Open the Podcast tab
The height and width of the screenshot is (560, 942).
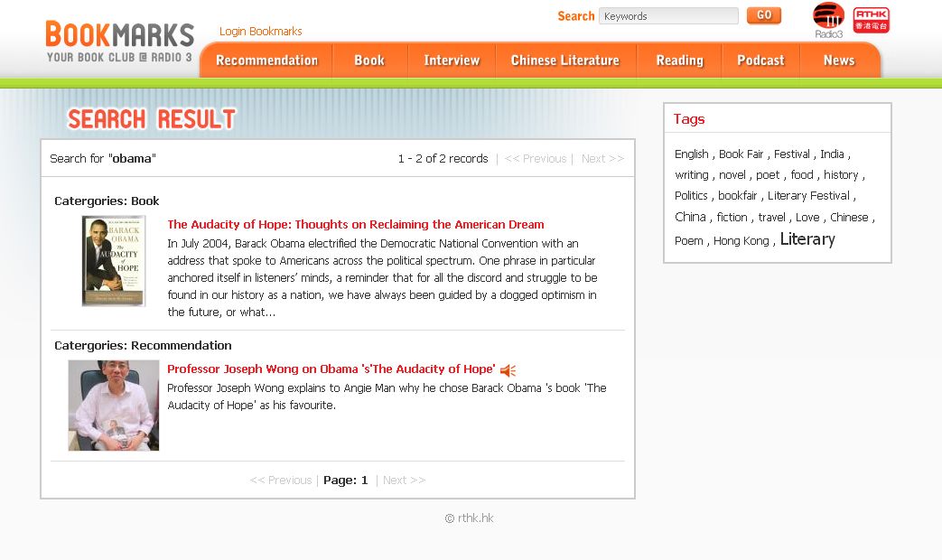click(x=760, y=61)
